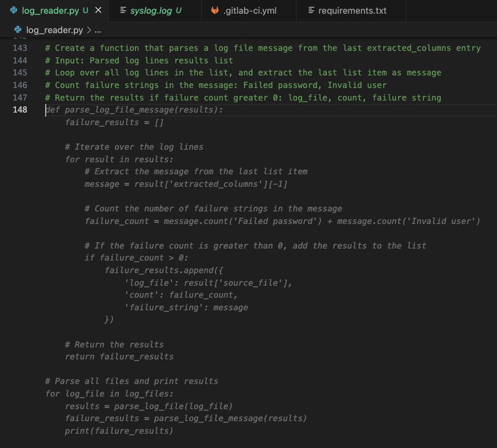This screenshot has height=448, width=497.
Task: Click the file icon on requirements.txt tab
Action: pyautogui.click(x=310, y=10)
